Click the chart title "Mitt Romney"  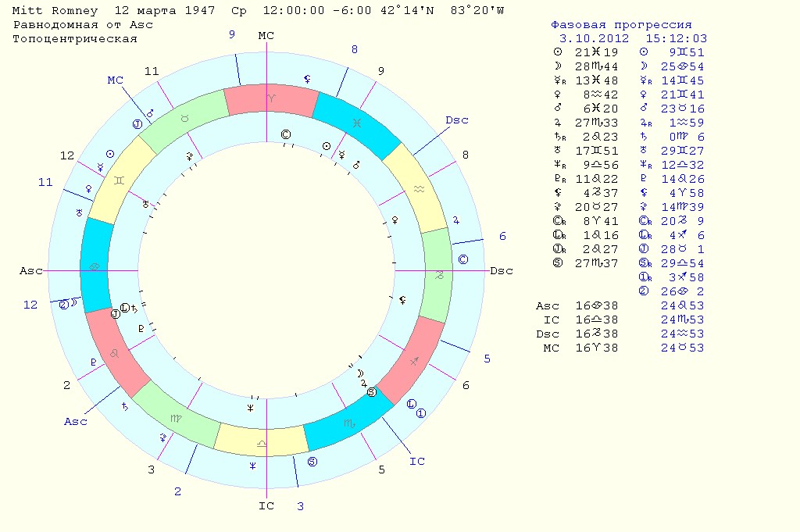(55, 10)
